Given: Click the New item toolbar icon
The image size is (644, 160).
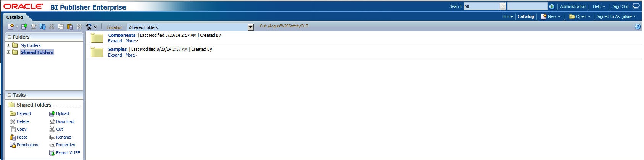Looking at the screenshot, I should pyautogui.click(x=11, y=27).
